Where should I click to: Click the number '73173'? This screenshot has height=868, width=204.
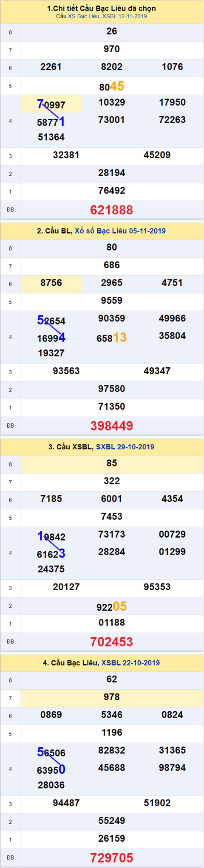[x=112, y=534]
